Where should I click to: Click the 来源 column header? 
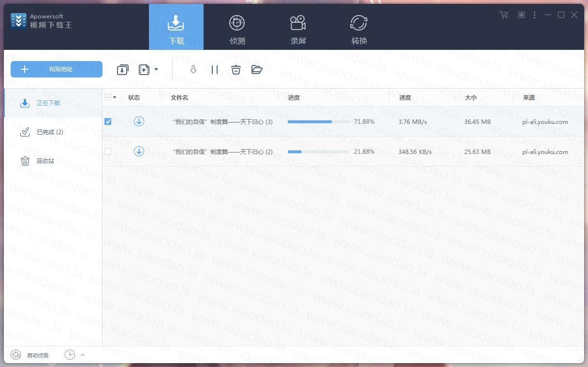pos(529,97)
